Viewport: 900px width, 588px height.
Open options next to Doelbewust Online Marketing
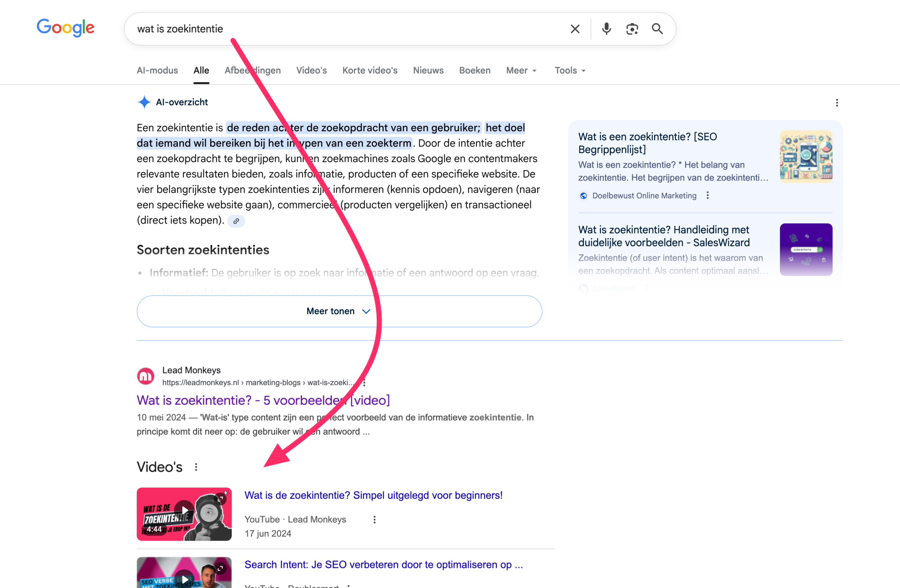(x=708, y=195)
